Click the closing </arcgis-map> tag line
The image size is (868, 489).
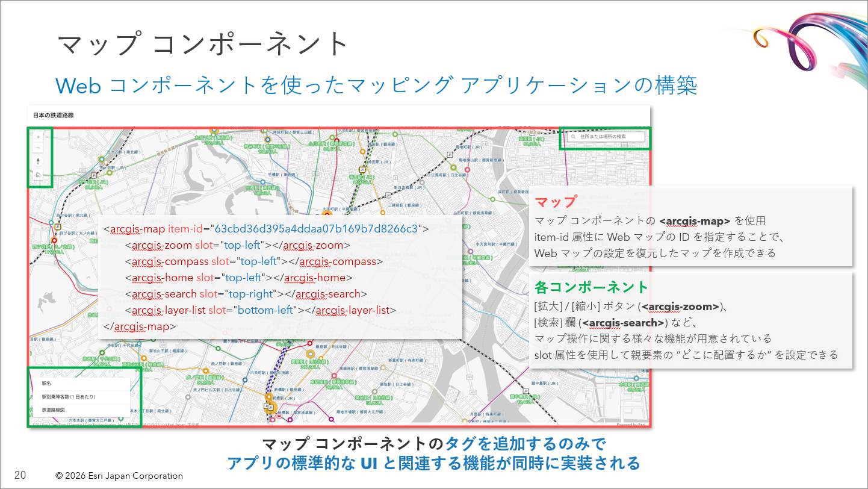pyautogui.click(x=140, y=326)
